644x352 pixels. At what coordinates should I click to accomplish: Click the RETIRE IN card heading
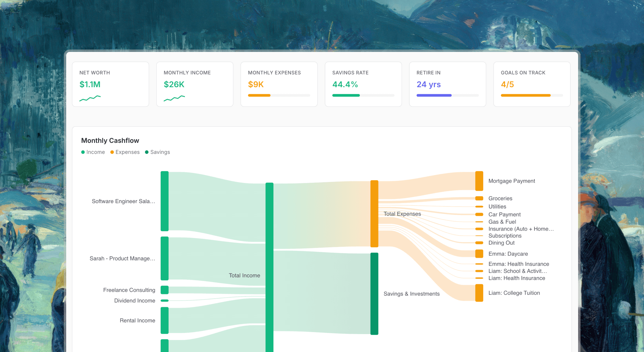pyautogui.click(x=428, y=72)
